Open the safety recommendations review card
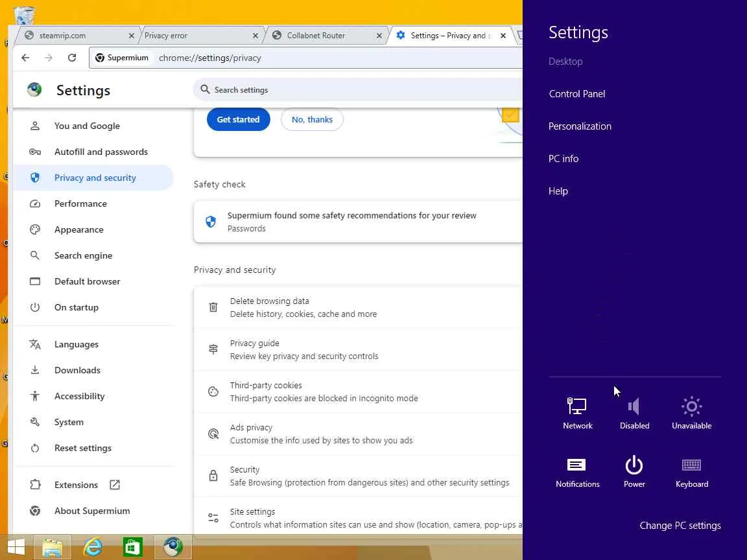Image resolution: width=747 pixels, height=560 pixels. [358, 222]
